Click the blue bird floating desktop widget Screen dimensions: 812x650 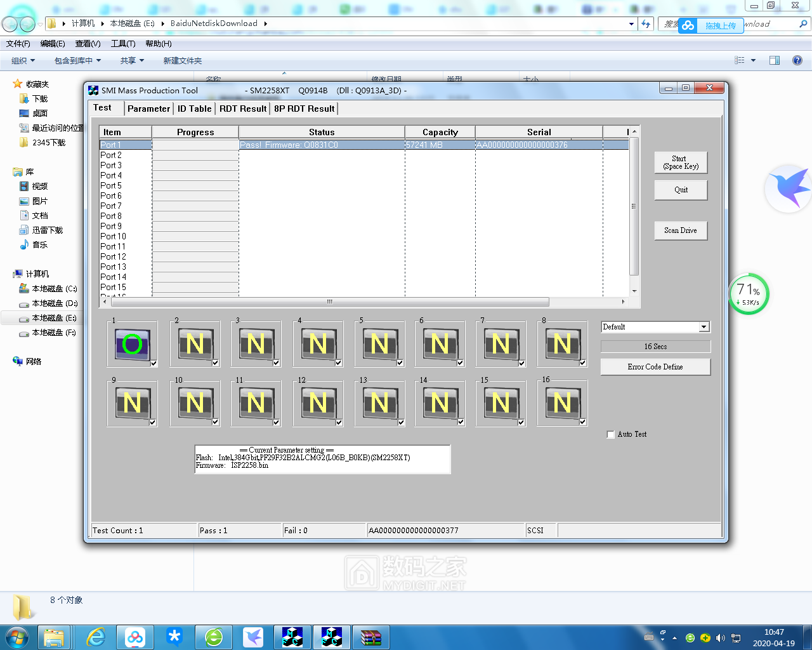coord(789,188)
